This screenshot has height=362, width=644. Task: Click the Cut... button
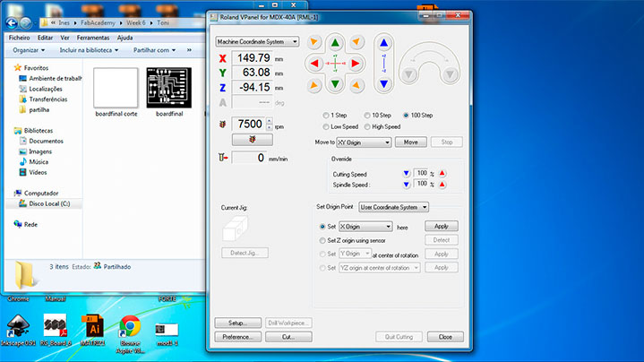click(x=288, y=337)
